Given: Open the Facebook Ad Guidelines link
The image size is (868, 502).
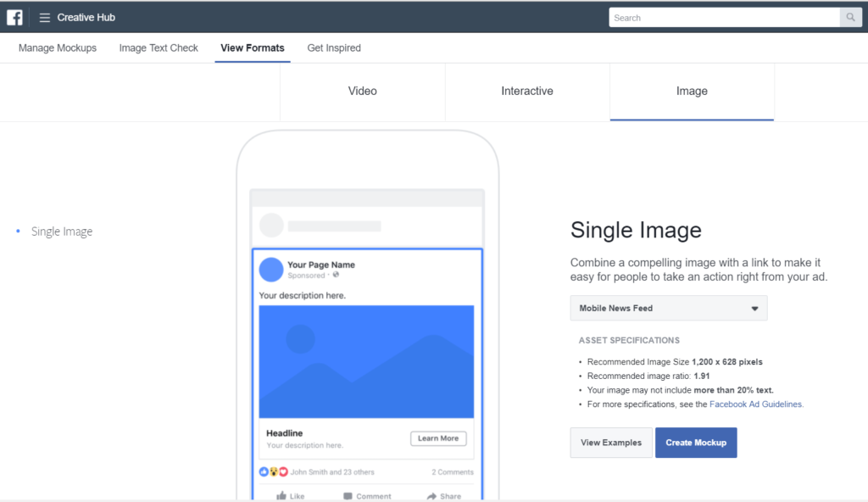Looking at the screenshot, I should coord(756,404).
